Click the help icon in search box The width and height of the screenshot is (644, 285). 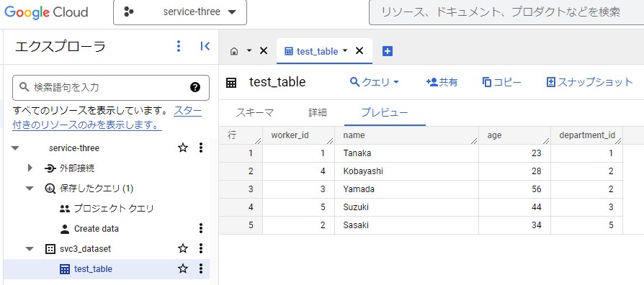click(x=195, y=87)
